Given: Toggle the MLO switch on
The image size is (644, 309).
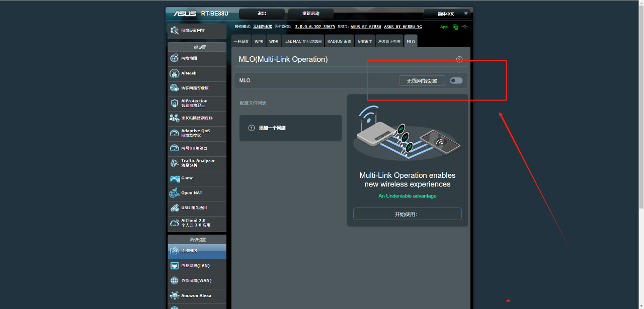Looking at the screenshot, I should [x=456, y=80].
